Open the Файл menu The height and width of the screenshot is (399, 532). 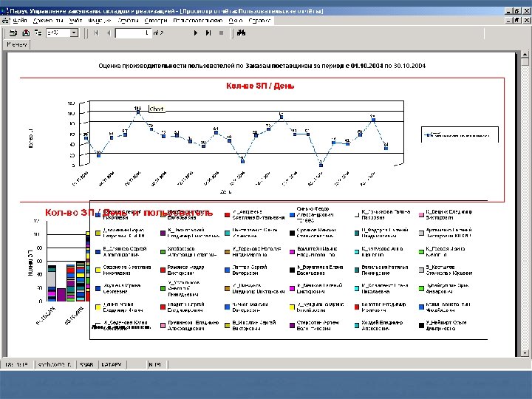(x=20, y=21)
